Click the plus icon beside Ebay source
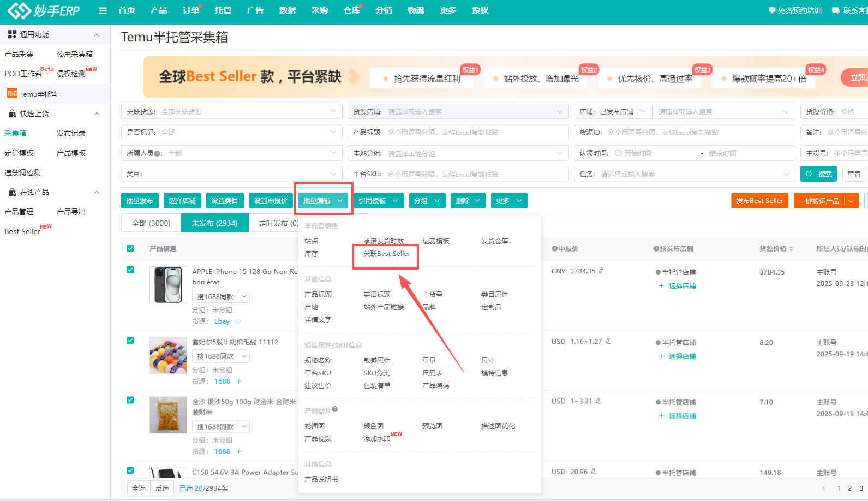868x501 pixels. tap(238, 321)
